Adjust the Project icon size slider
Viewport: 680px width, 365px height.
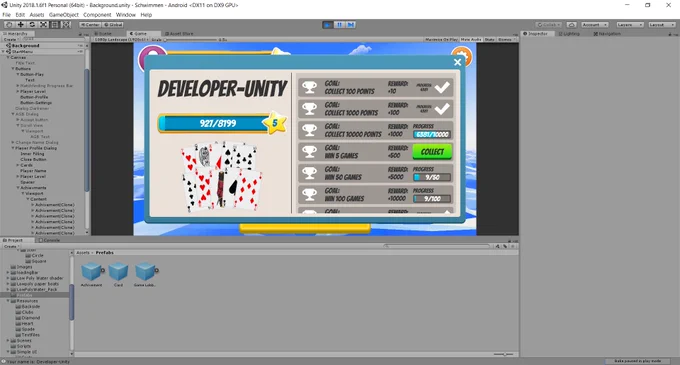coord(503,354)
